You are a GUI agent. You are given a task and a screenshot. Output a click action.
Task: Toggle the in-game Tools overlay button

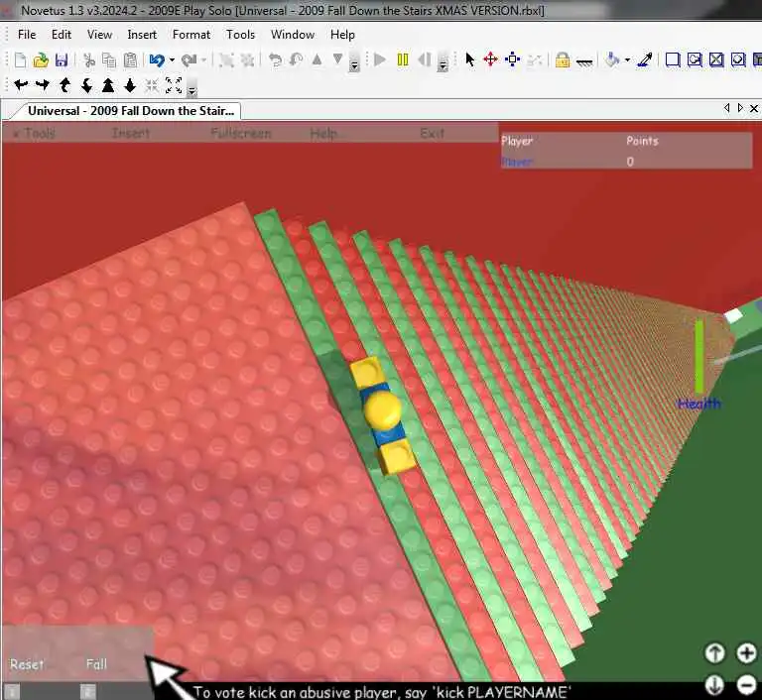click(x=34, y=133)
